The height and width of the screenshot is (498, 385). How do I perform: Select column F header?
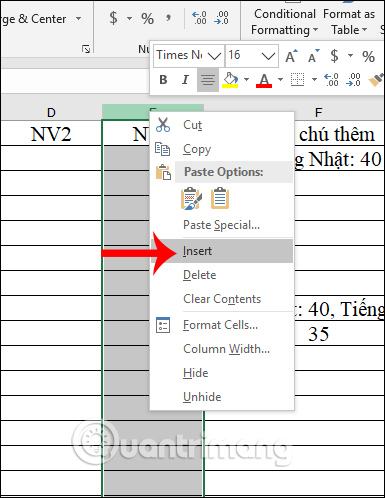point(318,112)
